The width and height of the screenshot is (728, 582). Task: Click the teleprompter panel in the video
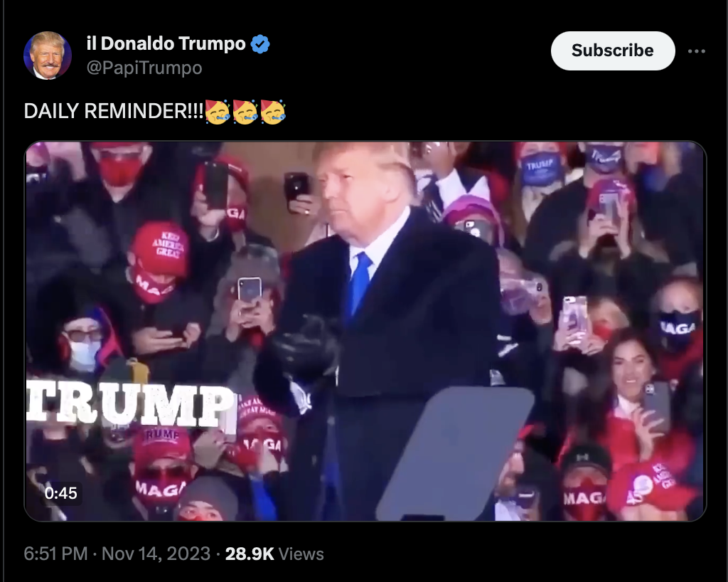point(455,453)
